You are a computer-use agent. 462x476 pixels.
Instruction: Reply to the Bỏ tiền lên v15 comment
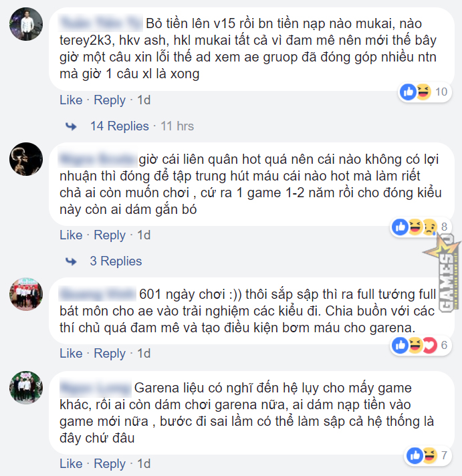[x=110, y=100]
